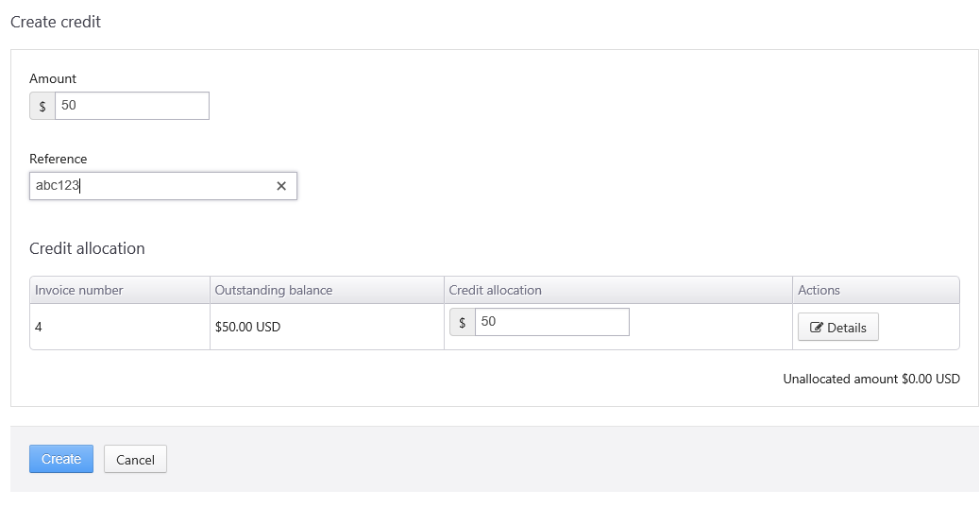
Task: Click the dollar sign addon beside Amount
Action: [42, 106]
